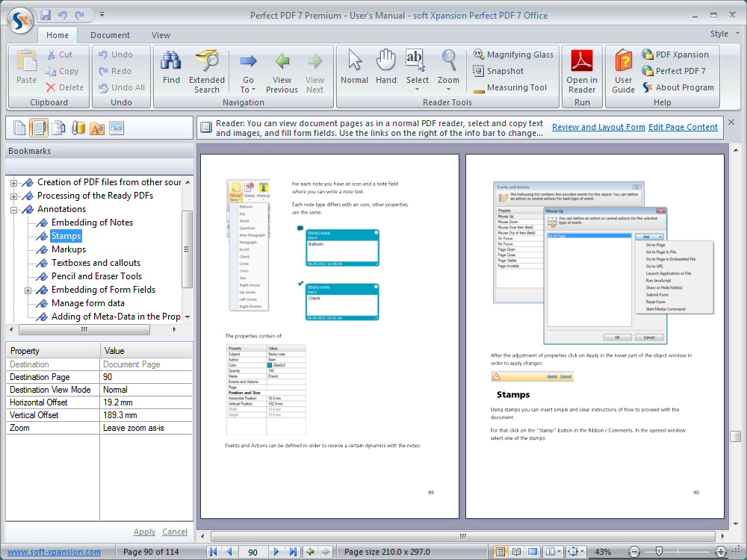Collapse the Annotations bookmark node
747x560 pixels.
pyautogui.click(x=13, y=210)
